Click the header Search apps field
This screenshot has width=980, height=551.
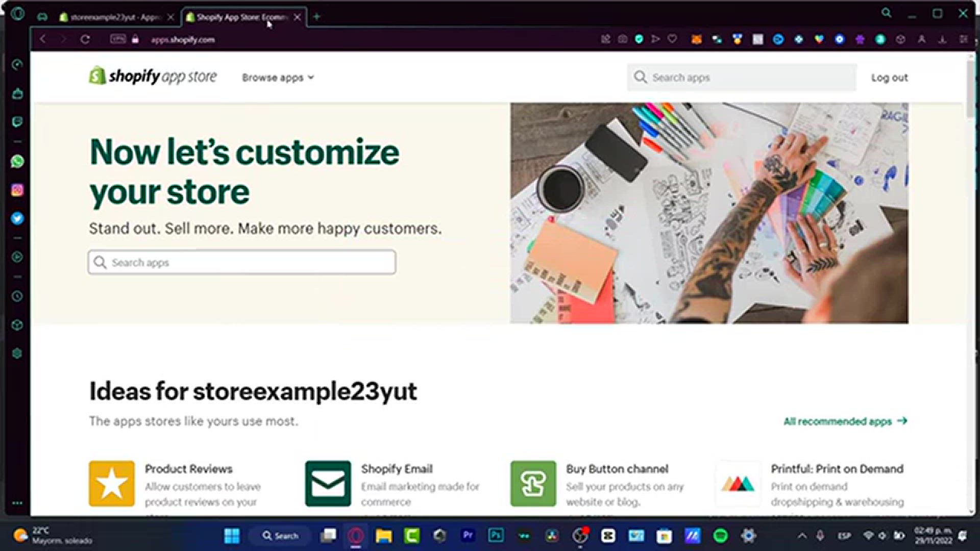[742, 78]
